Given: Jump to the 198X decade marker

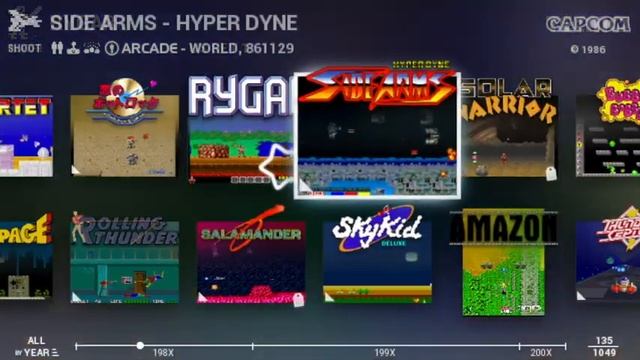Looking at the screenshot, I should click(163, 353).
